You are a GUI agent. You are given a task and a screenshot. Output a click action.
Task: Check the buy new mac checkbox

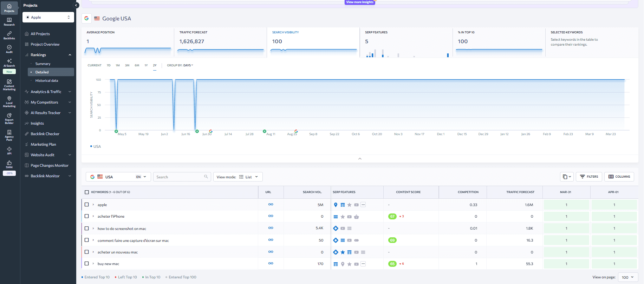pos(87,263)
